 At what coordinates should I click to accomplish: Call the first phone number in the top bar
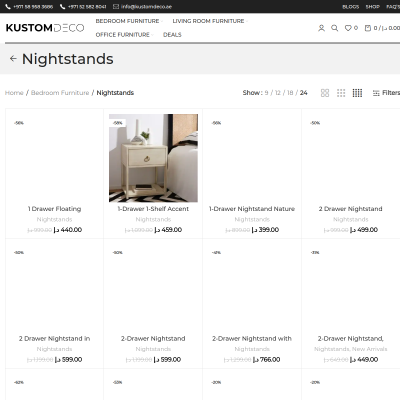[29, 7]
